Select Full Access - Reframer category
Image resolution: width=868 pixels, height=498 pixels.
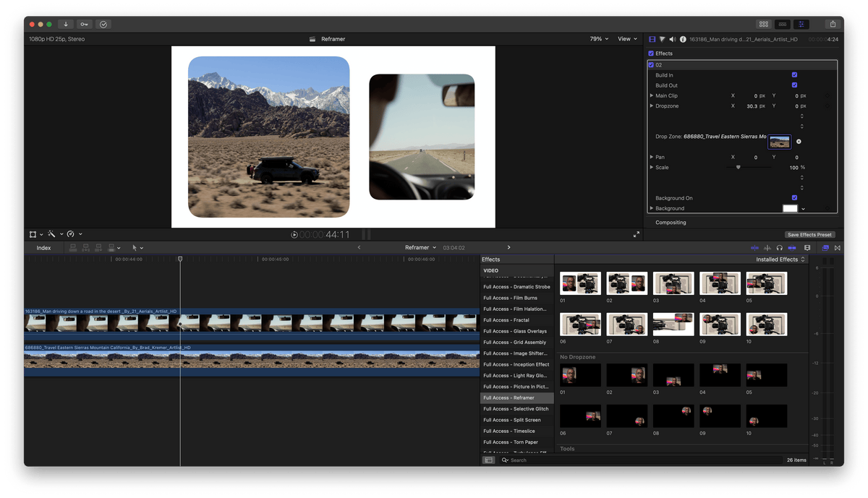click(x=517, y=398)
